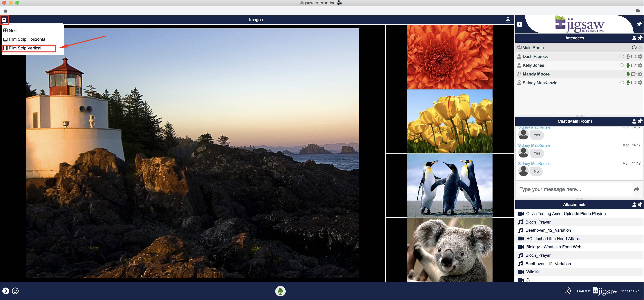The height and width of the screenshot is (300, 644).
Task: Toggle Mandy Moore's microphone
Action: (628, 74)
